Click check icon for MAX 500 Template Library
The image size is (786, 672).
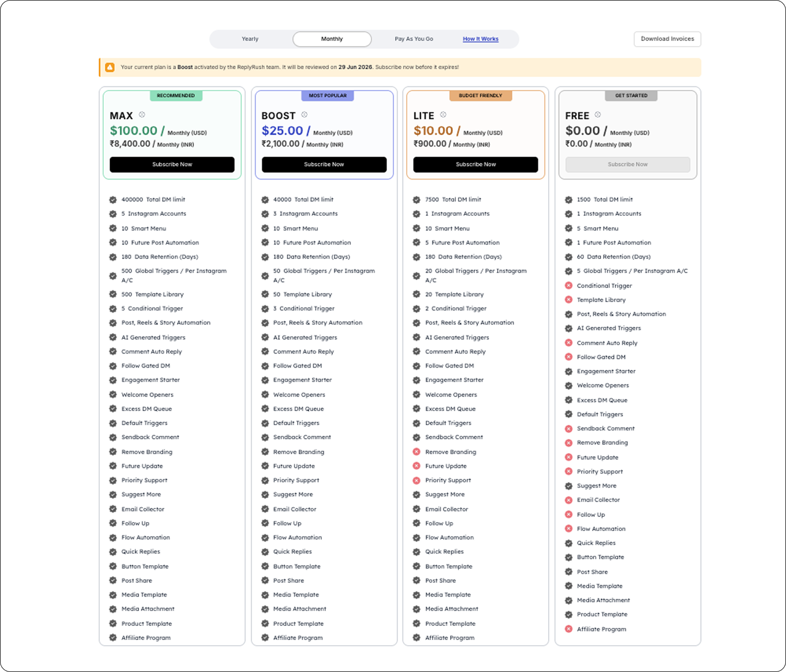(x=113, y=294)
